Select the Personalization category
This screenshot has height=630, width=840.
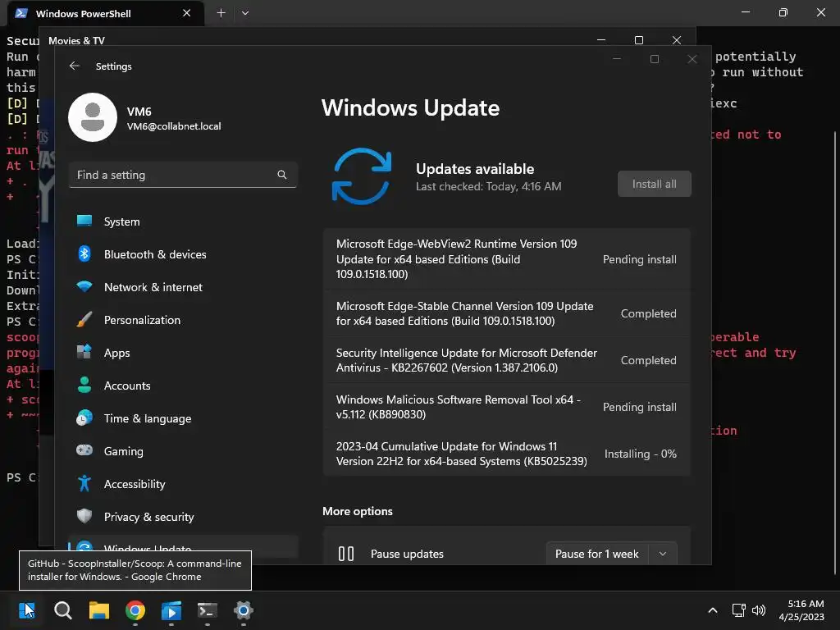pos(183,320)
